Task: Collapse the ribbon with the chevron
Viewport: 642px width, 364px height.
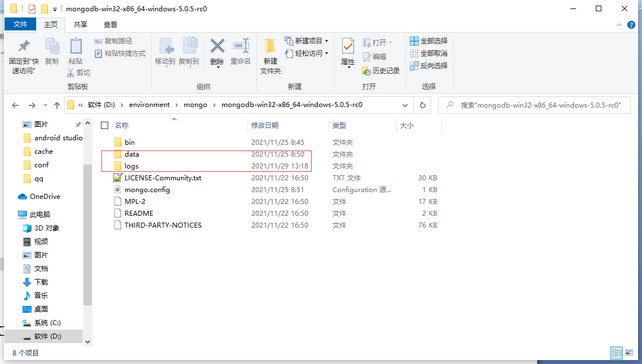Action: (x=619, y=25)
